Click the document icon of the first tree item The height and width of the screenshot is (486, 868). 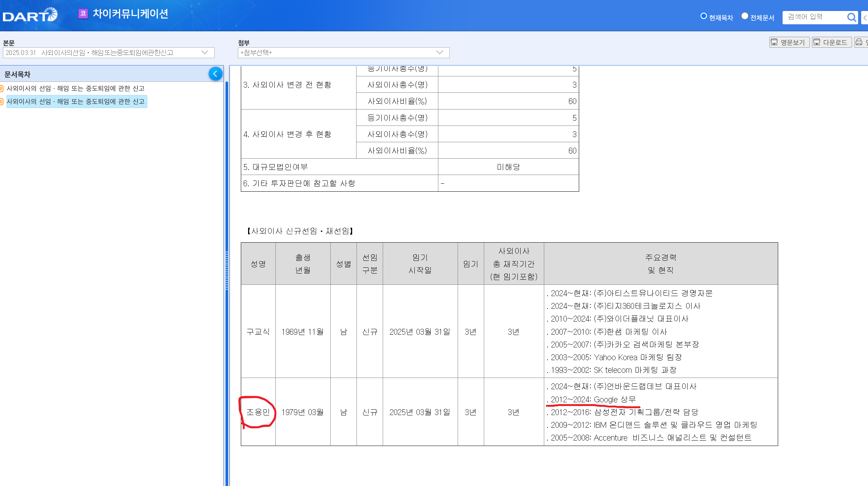pyautogui.click(x=2, y=88)
